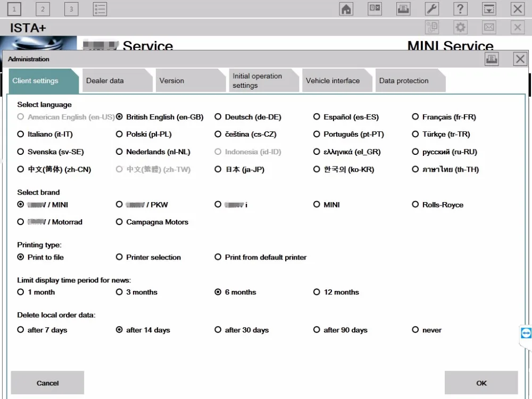Switch to Client settings tab

pos(44,81)
